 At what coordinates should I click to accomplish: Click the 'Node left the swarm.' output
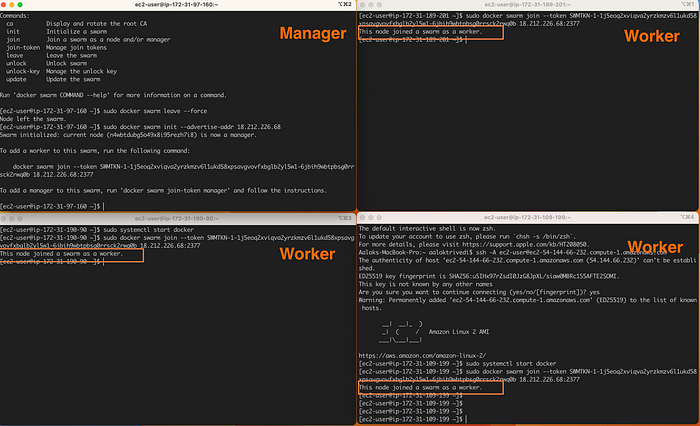(x=33, y=119)
